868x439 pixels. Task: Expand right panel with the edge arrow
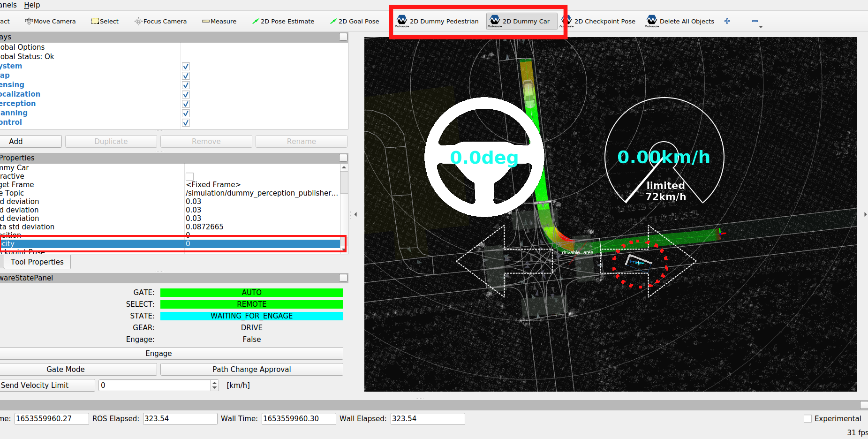click(865, 214)
